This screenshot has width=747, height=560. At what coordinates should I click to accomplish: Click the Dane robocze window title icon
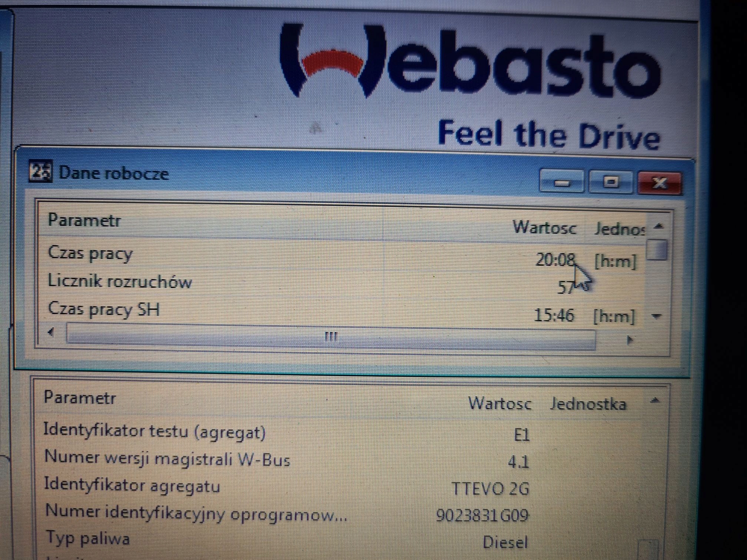pyautogui.click(x=41, y=171)
